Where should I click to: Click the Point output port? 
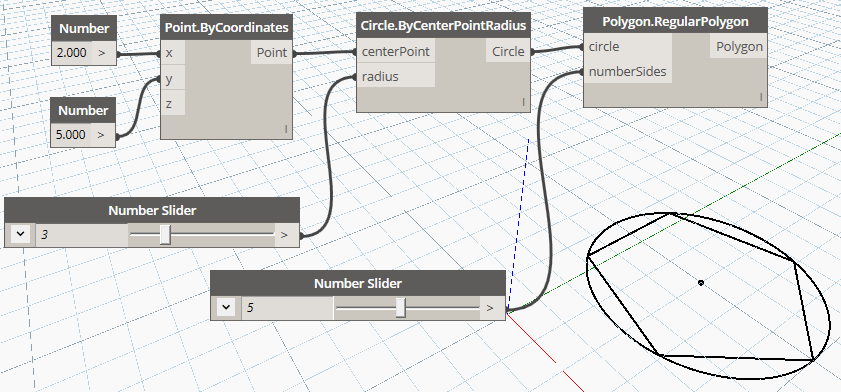click(x=271, y=53)
